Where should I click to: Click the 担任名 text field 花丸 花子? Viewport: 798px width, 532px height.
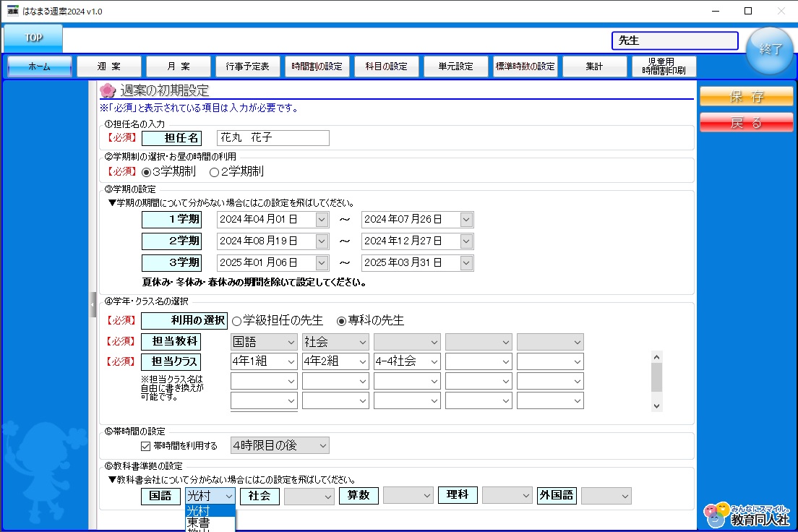273,138
